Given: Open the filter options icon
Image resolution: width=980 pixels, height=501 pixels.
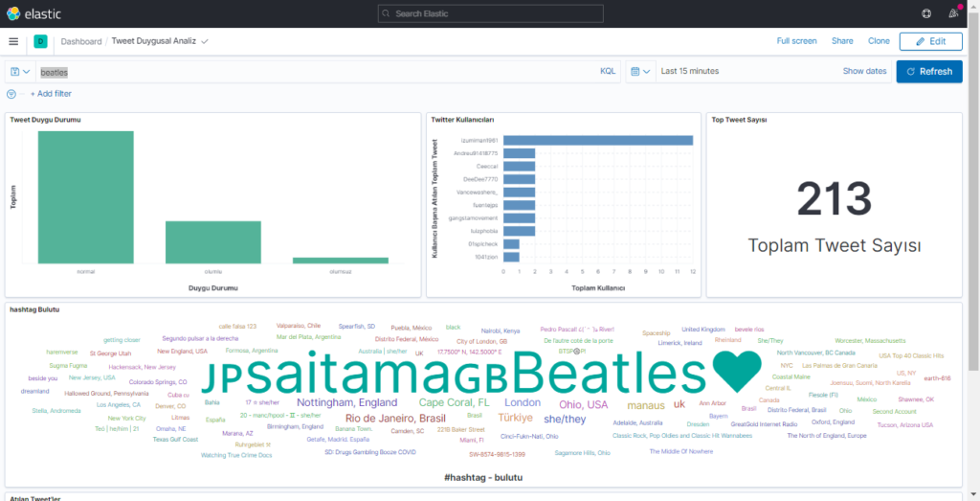Looking at the screenshot, I should click(x=11, y=94).
